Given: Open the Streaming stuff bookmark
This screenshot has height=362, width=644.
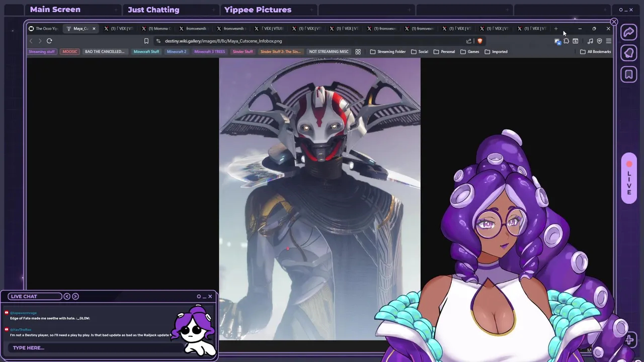Looking at the screenshot, I should tap(42, 52).
